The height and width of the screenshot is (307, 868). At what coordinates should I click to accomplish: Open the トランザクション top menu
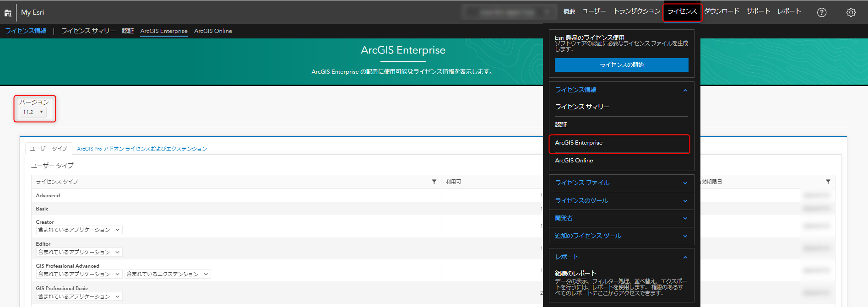point(637,11)
